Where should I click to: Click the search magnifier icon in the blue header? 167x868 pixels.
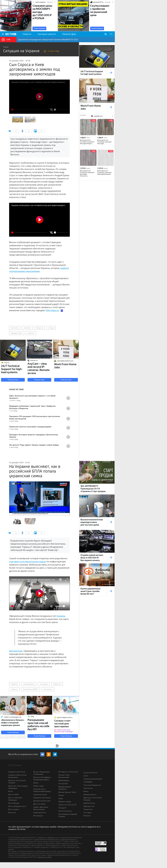tap(105, 34)
